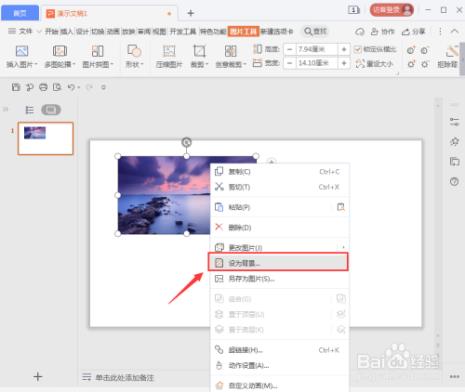This screenshot has width=465, height=392.
Task: Choose 剪切(T) in context menu
Action: coord(279,187)
